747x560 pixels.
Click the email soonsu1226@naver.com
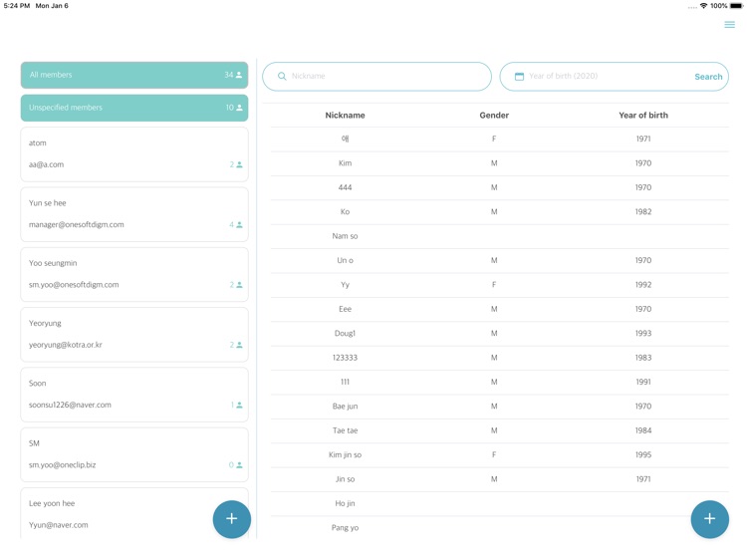click(x=70, y=406)
